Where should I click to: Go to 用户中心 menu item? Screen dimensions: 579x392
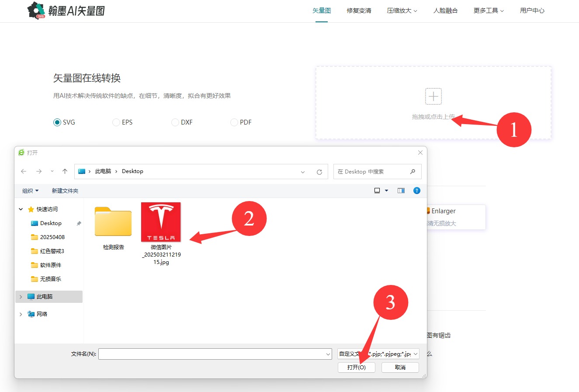coord(532,10)
